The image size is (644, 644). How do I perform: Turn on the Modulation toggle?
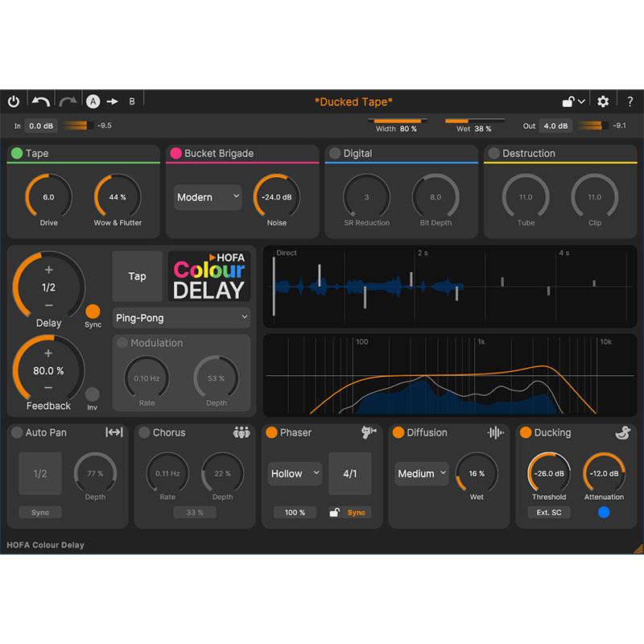coord(122,343)
